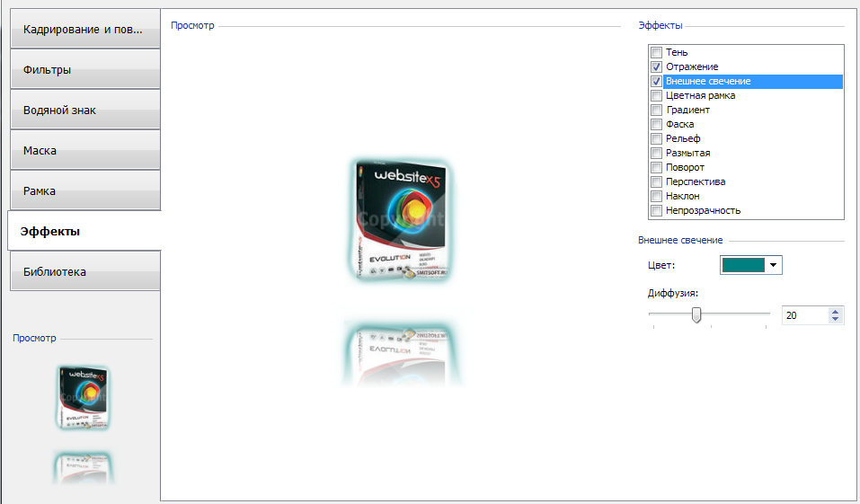Enable the Наклон effect checkbox
Viewport: 860px width, 504px height.
pos(657,197)
